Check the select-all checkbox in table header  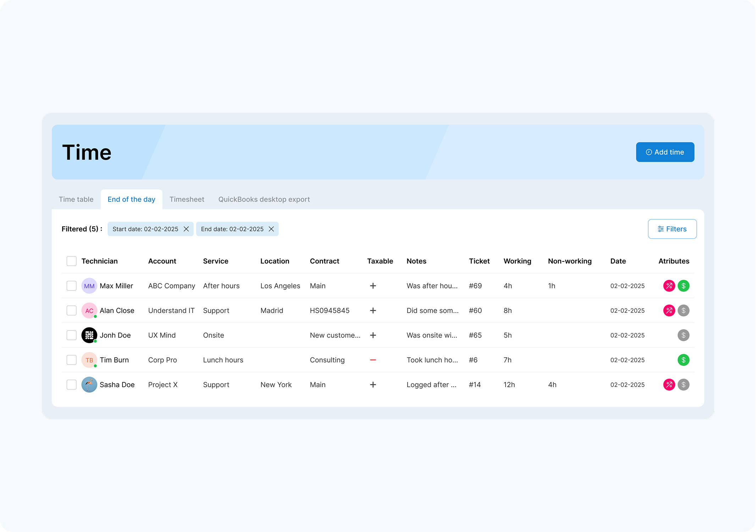72,261
